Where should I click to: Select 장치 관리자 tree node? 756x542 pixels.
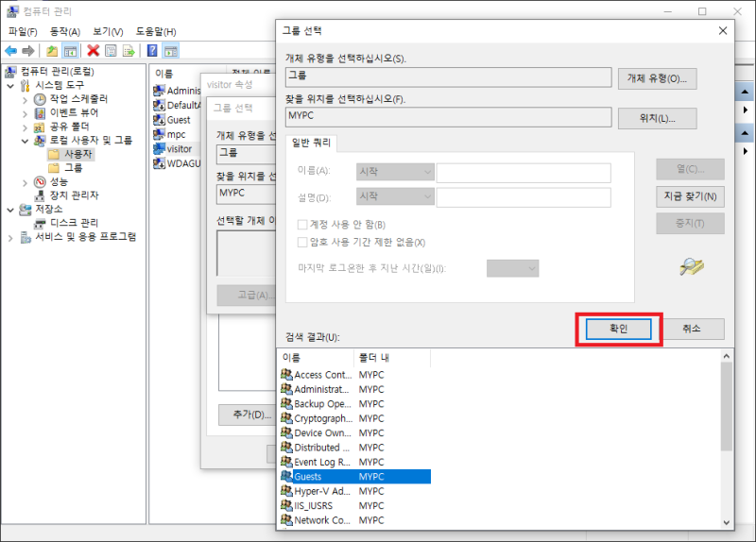coord(74,195)
